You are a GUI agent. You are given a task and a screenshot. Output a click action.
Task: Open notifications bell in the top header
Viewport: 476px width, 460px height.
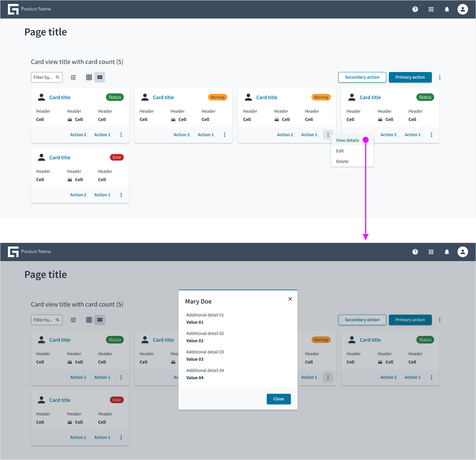(447, 9)
